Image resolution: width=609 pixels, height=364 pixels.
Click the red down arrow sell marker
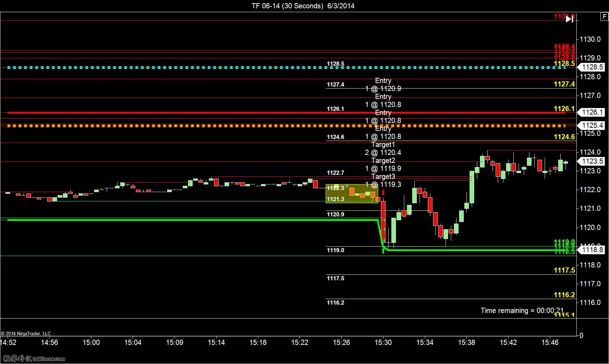(383, 193)
